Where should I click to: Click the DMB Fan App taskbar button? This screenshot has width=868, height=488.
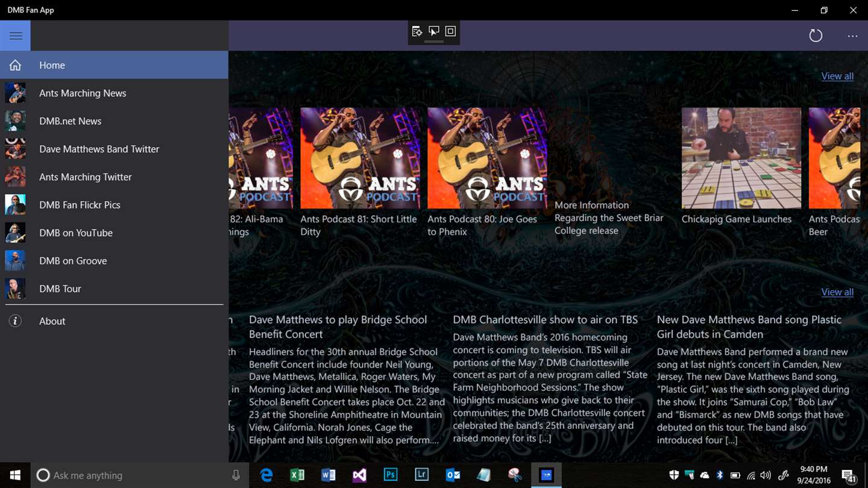tap(546, 475)
